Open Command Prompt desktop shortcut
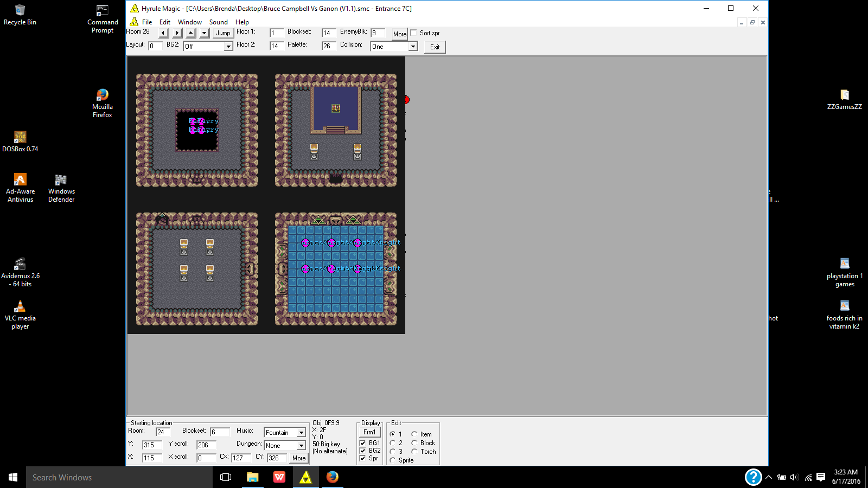 [103, 18]
